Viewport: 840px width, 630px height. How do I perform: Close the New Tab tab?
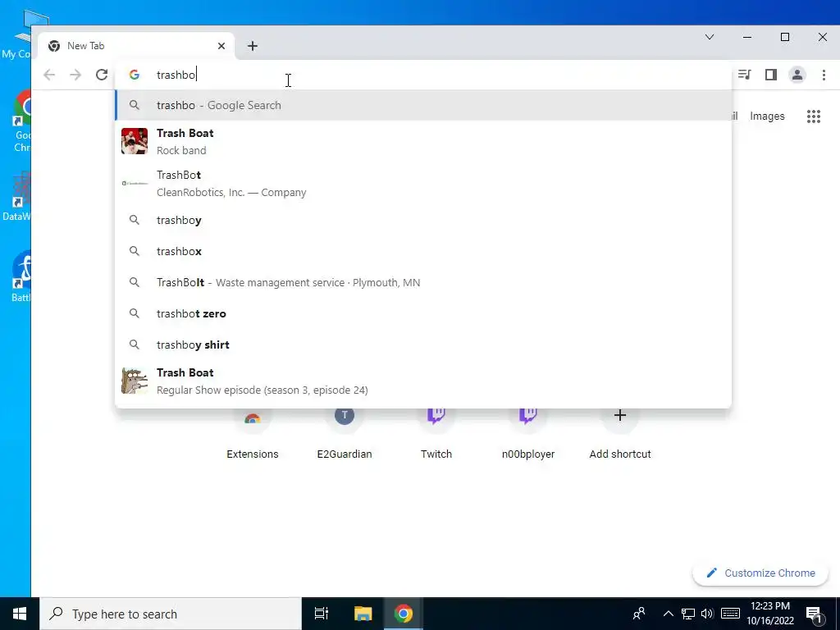221,46
